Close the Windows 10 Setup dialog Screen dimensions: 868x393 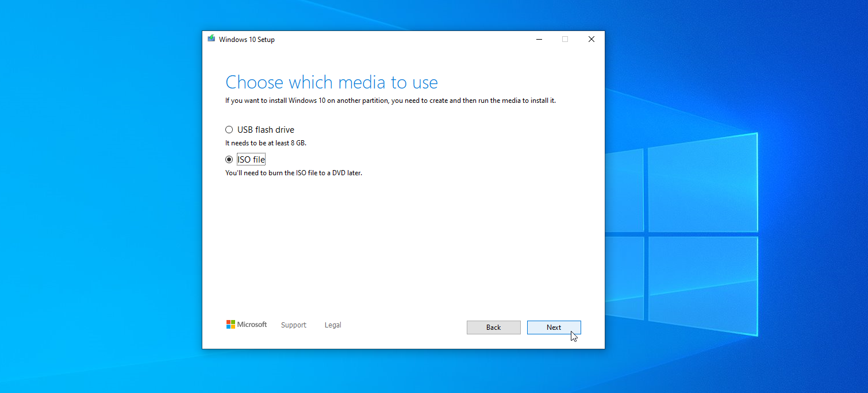[591, 39]
